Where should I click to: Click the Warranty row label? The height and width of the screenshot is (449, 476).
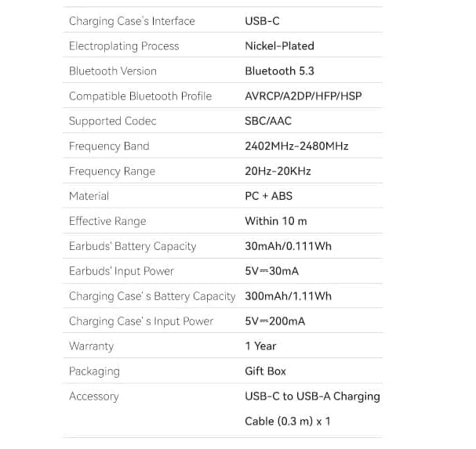coord(91,346)
